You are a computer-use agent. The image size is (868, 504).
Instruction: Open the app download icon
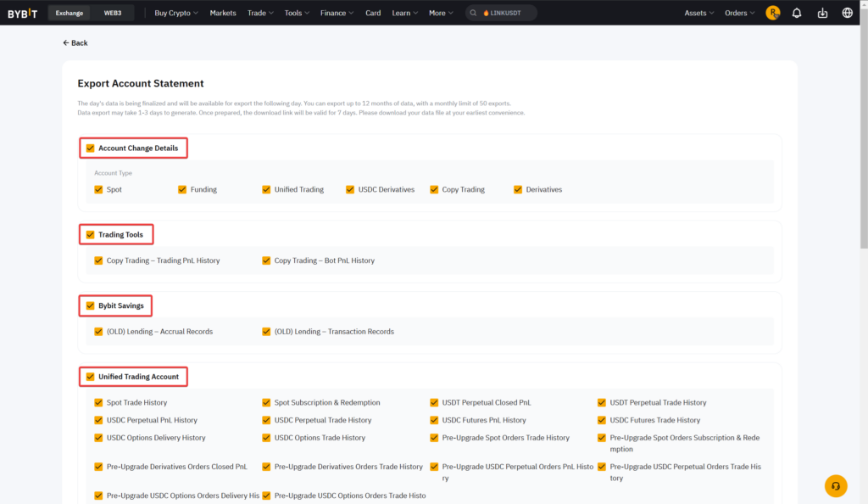(822, 13)
